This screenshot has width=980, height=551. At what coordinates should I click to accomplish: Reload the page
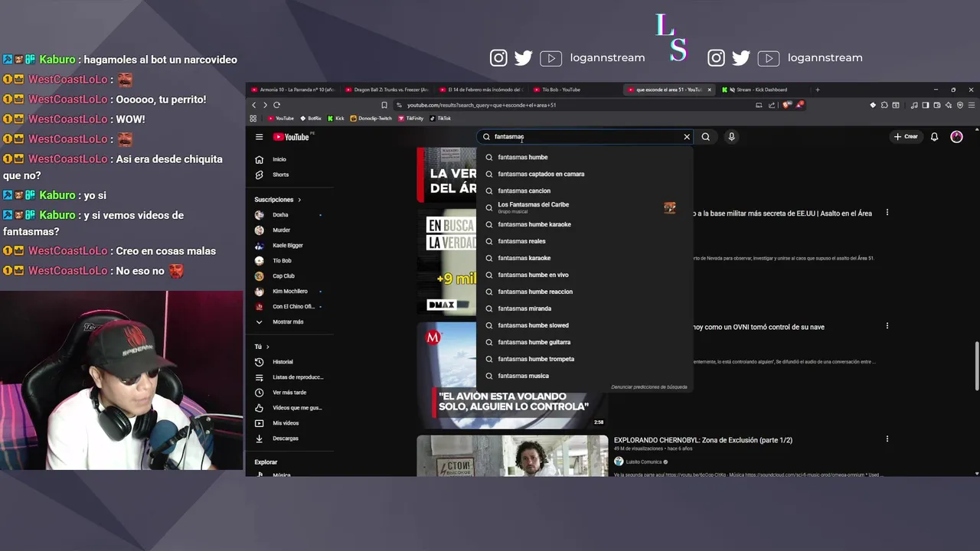[276, 105]
